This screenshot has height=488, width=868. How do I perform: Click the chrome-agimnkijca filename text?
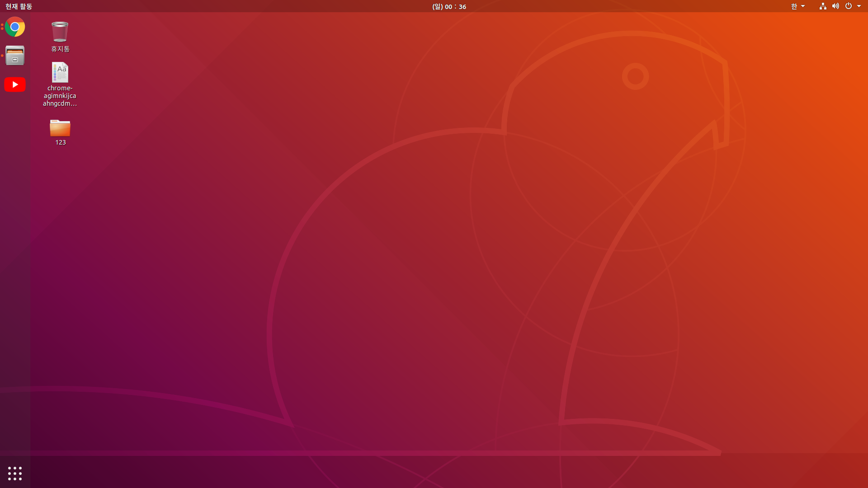pyautogui.click(x=60, y=96)
